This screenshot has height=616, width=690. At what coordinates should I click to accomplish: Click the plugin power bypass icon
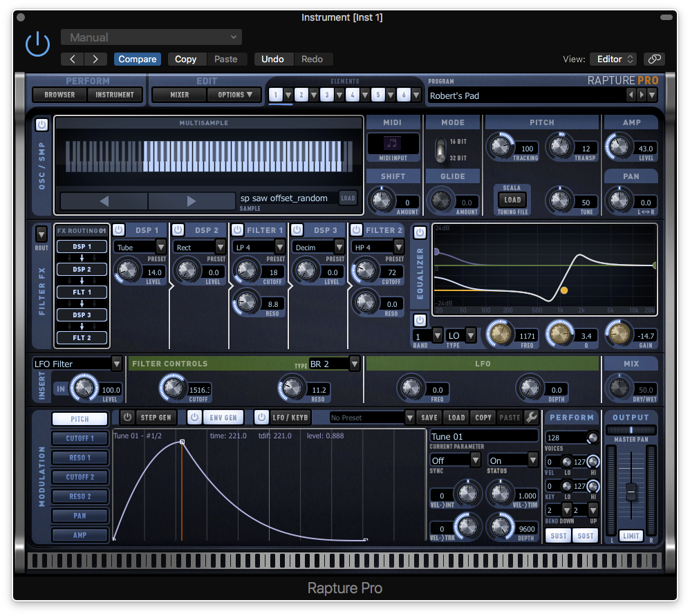[37, 44]
